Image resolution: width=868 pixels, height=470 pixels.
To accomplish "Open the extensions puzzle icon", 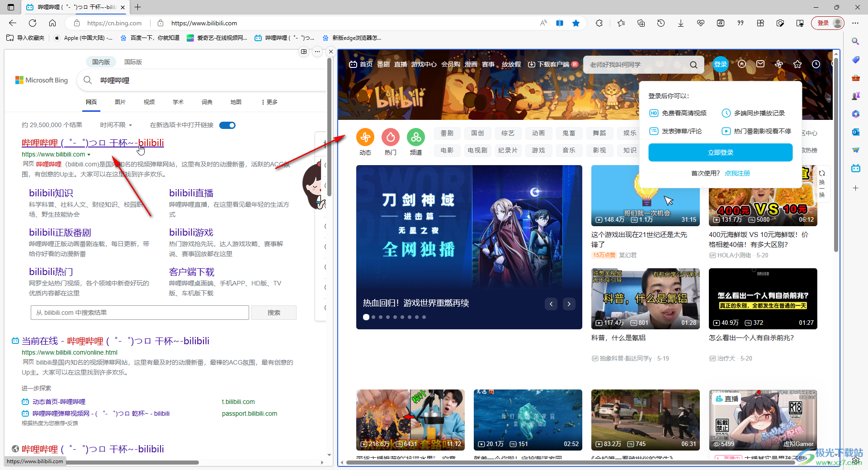I will click(599, 23).
